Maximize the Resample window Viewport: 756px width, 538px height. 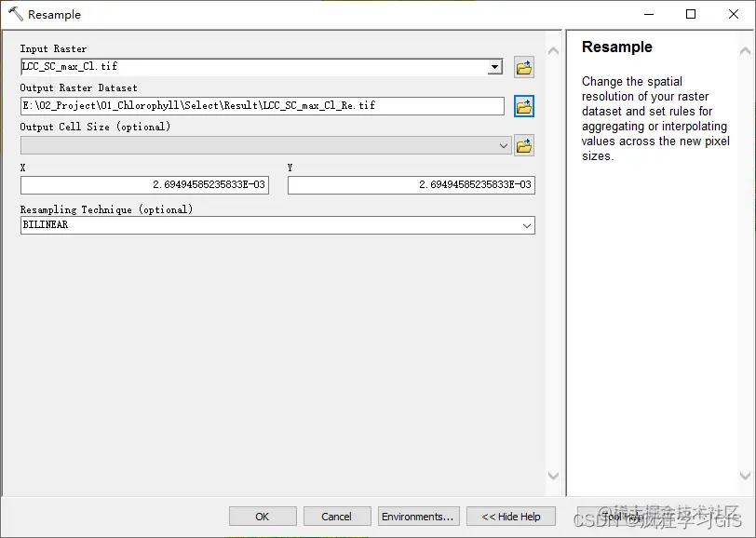(691, 14)
